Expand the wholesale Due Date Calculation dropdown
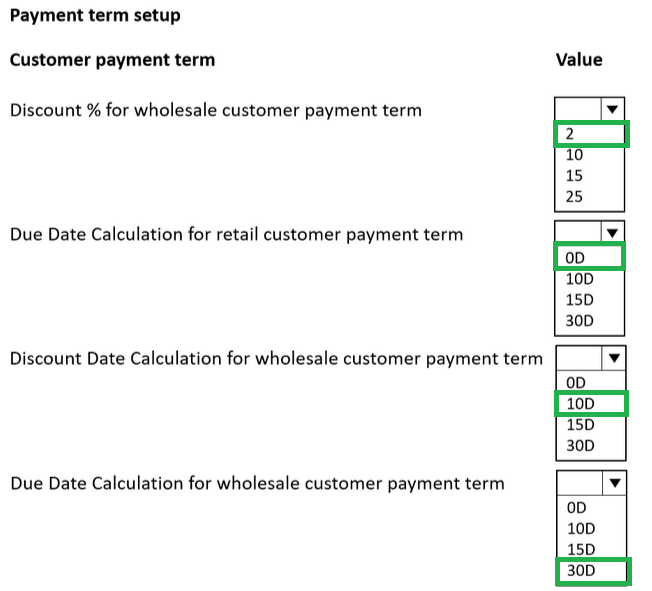Viewport: 652px width, 591px height. (612, 484)
